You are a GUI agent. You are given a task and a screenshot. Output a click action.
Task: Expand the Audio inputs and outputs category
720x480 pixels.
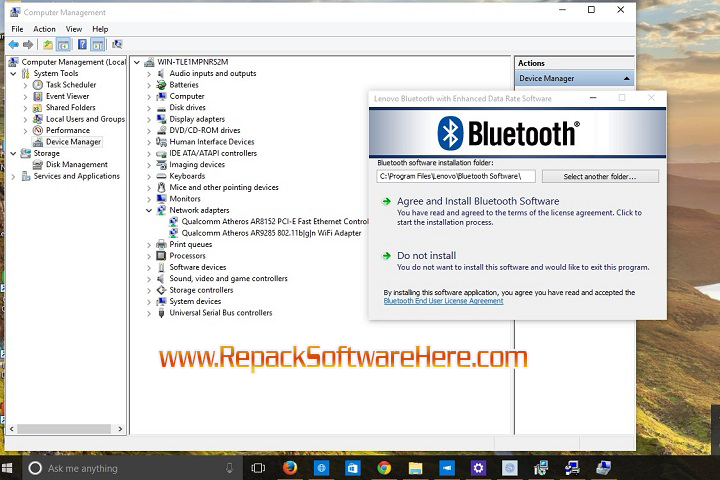pyautogui.click(x=149, y=73)
